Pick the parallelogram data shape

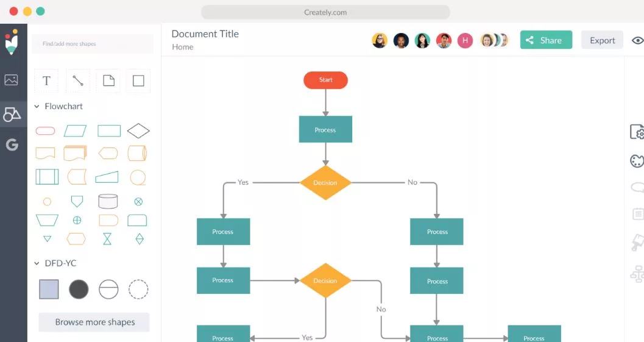[x=75, y=130]
